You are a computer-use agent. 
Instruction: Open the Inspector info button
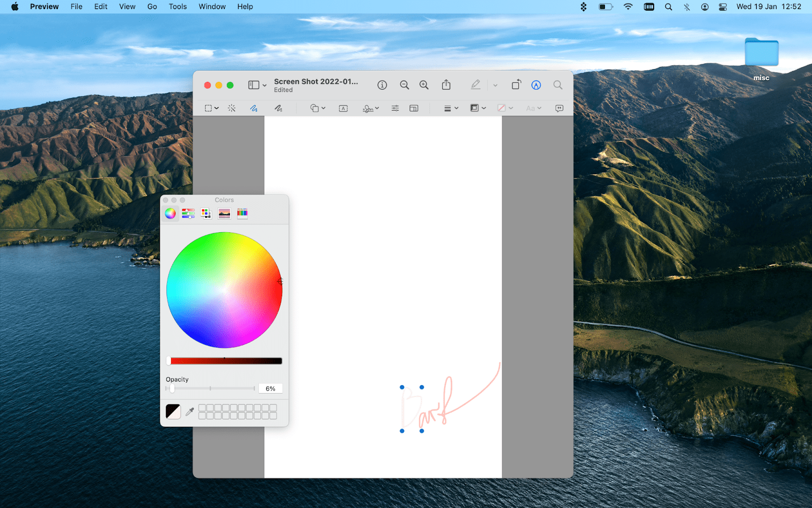[x=382, y=85]
